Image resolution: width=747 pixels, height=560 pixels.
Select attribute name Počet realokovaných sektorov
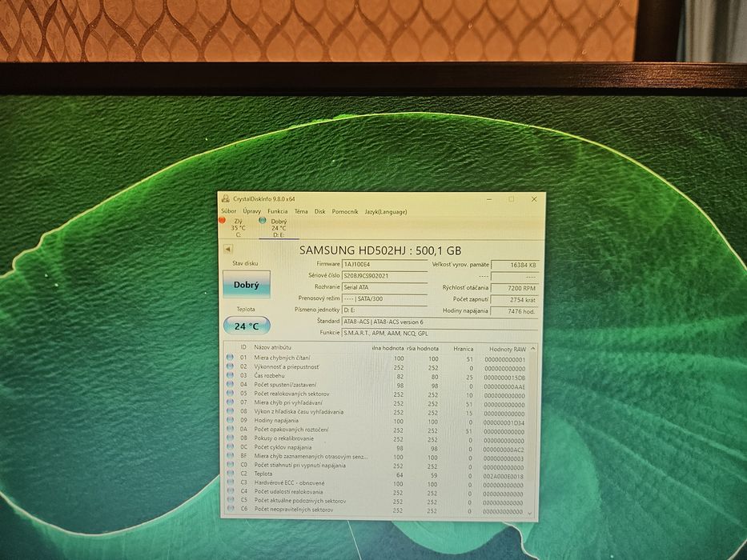pos(291,394)
